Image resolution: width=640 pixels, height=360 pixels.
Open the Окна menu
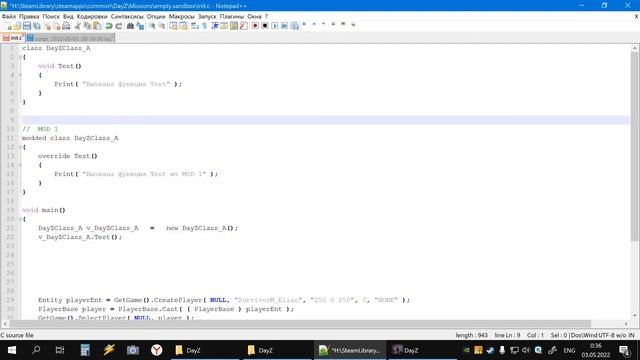254,16
